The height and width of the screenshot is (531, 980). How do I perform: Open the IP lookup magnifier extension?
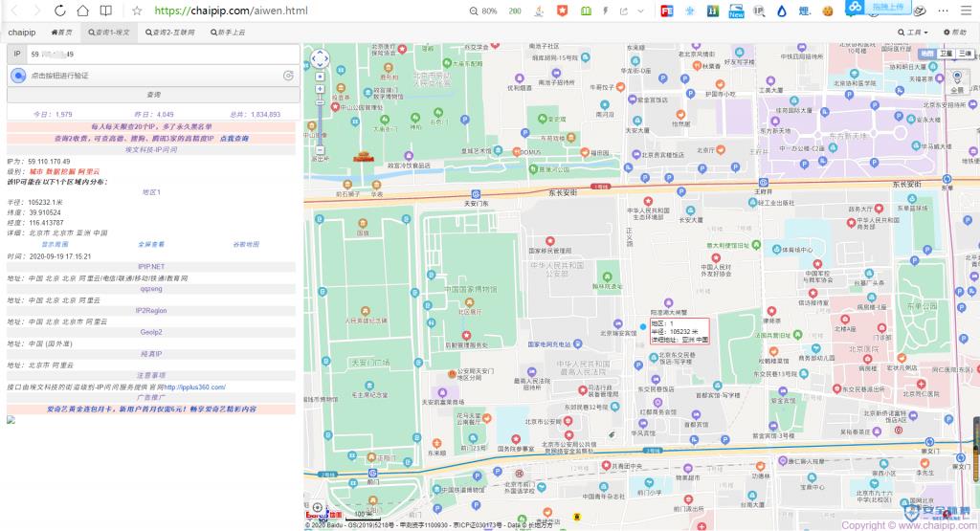click(759, 11)
